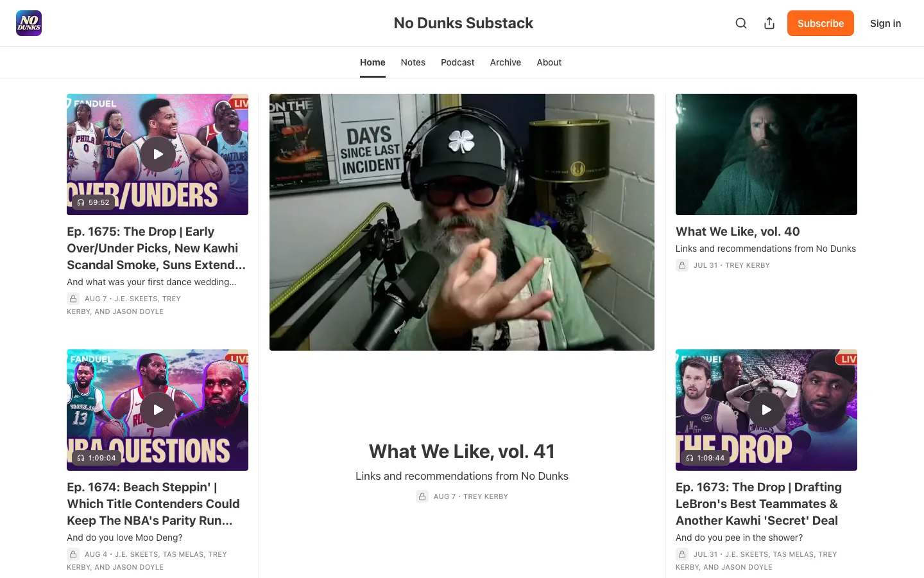Open the No Dunks logo home icon

(29, 23)
